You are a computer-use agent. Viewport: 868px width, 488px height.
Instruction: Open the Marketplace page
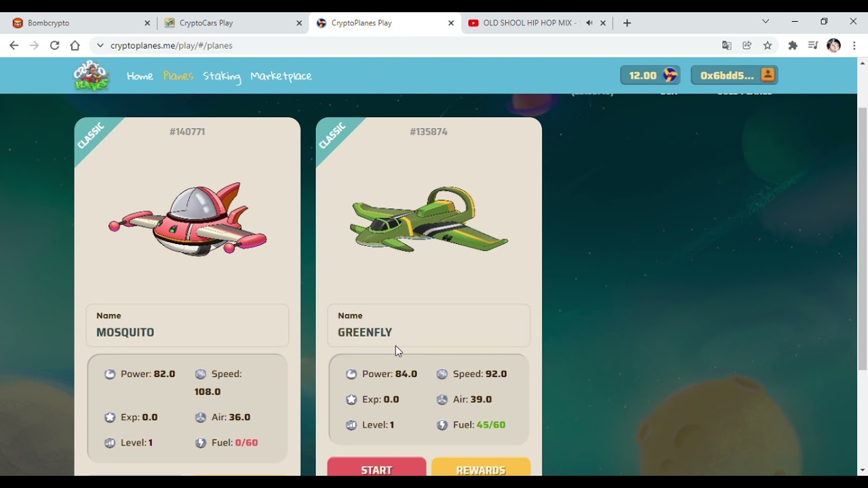coord(281,77)
